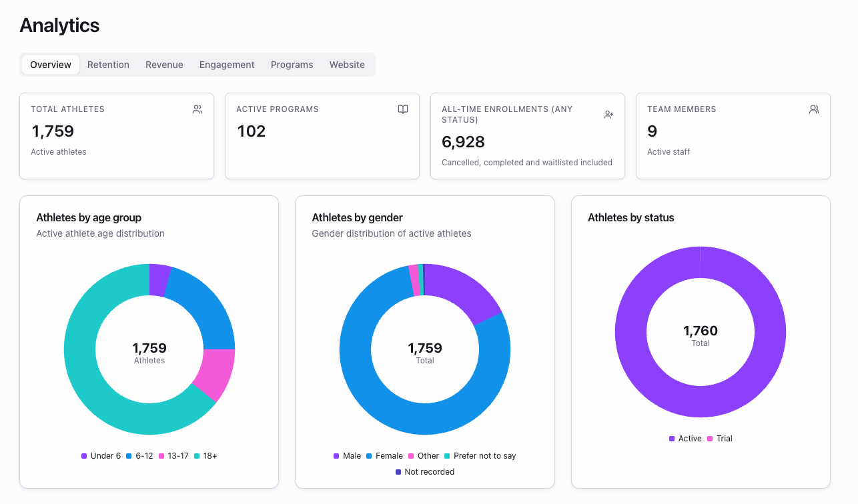Toggle the Under 6 legend entry

(x=101, y=456)
